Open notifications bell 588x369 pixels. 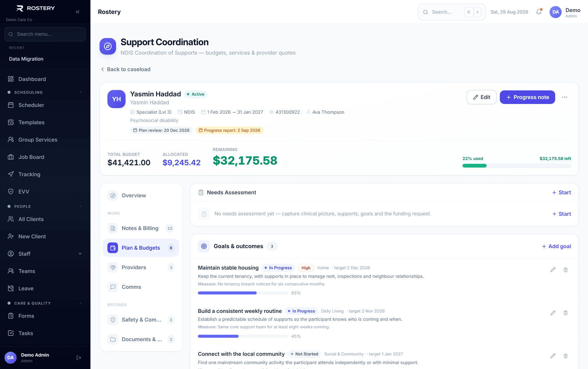pyautogui.click(x=539, y=12)
